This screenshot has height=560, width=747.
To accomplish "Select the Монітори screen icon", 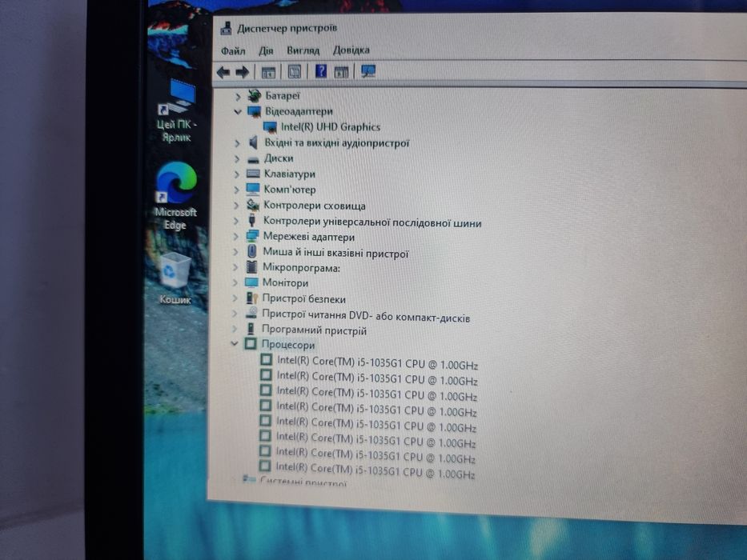I will coord(251,282).
